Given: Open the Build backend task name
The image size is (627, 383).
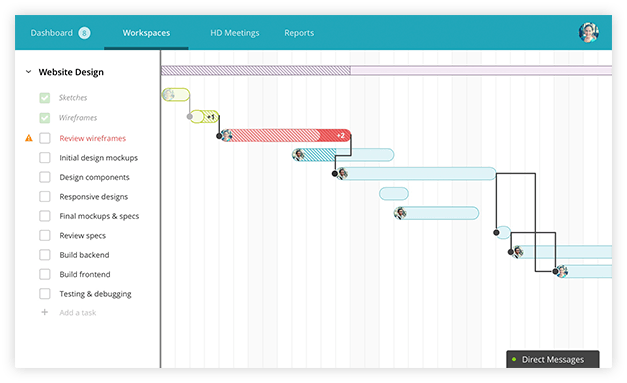Looking at the screenshot, I should click(x=84, y=255).
